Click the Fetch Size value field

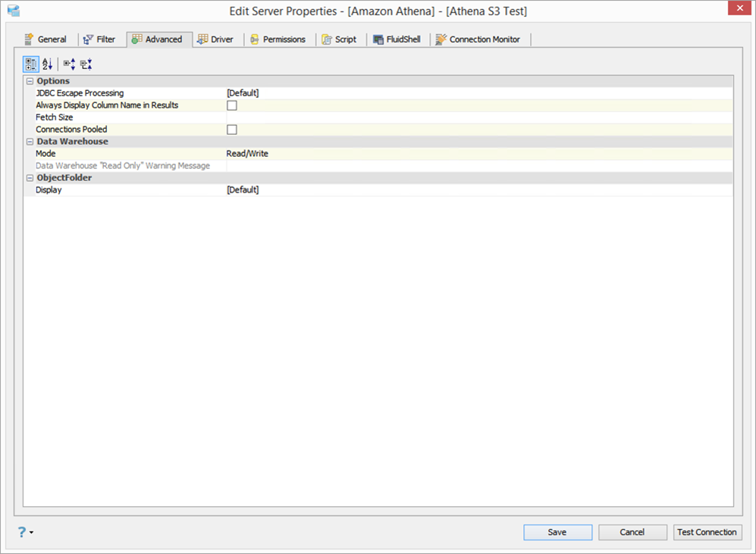(x=479, y=117)
